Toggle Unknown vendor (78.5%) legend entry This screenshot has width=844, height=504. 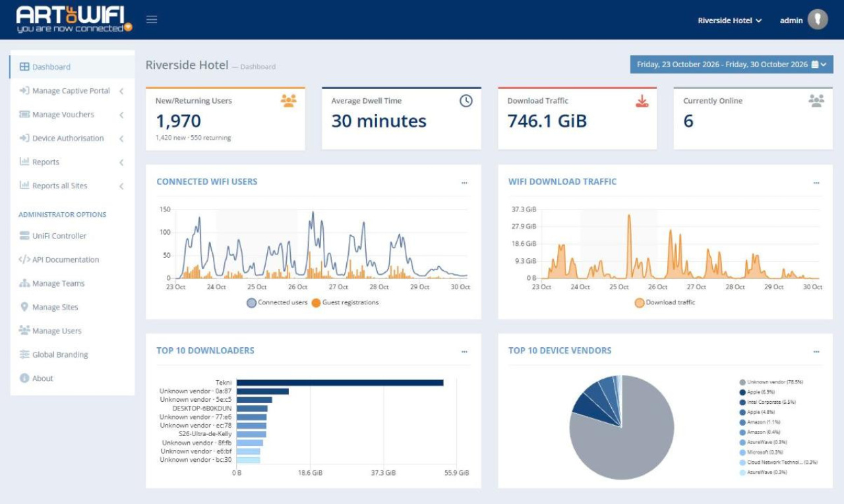click(771, 382)
